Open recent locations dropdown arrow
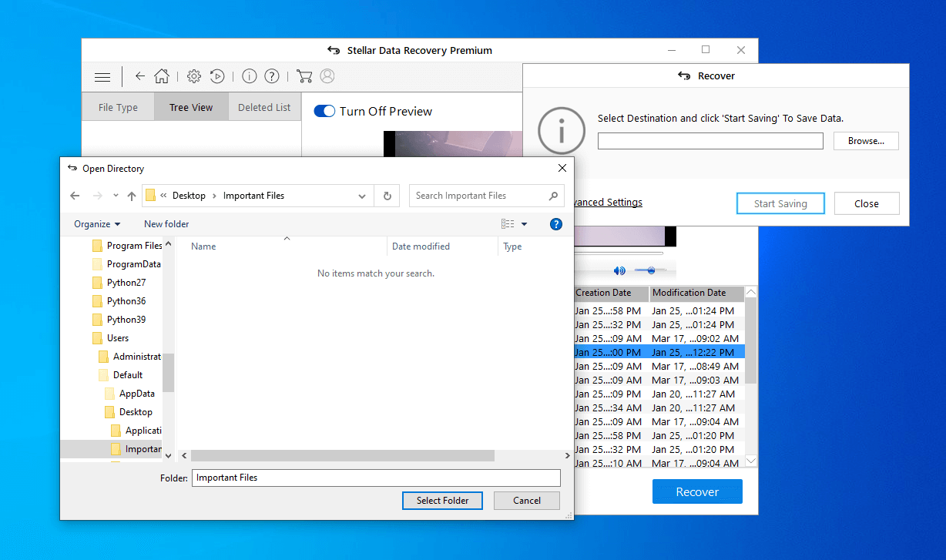946x560 pixels. coord(116,196)
